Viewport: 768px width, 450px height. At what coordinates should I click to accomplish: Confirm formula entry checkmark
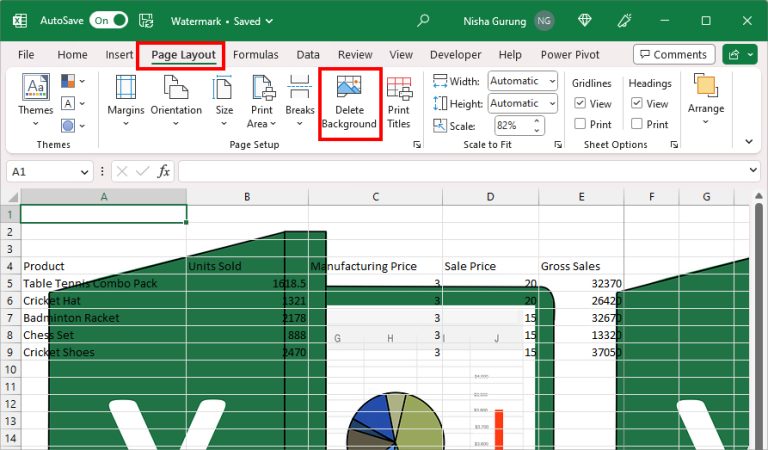click(x=143, y=171)
